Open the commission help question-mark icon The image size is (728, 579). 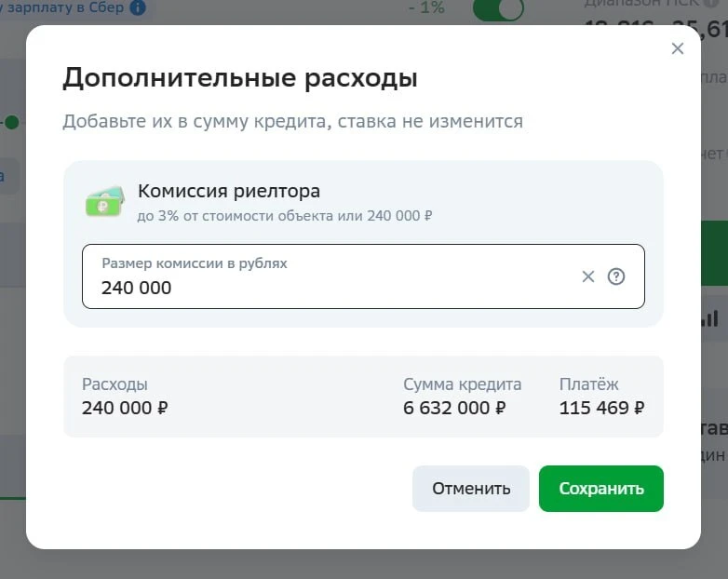tap(616, 276)
